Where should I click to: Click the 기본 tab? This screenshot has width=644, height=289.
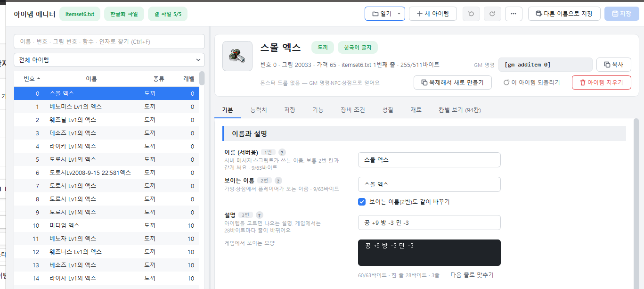point(227,110)
